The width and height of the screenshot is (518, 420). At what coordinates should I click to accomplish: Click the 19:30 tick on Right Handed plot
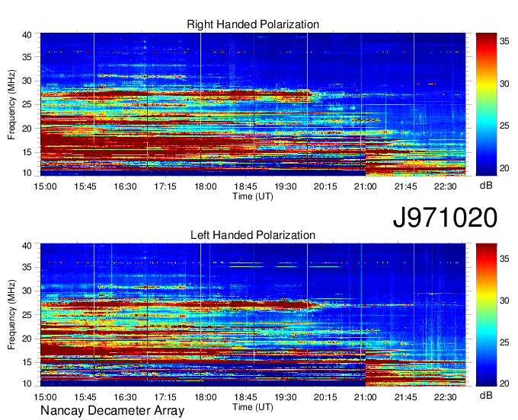click(x=286, y=186)
